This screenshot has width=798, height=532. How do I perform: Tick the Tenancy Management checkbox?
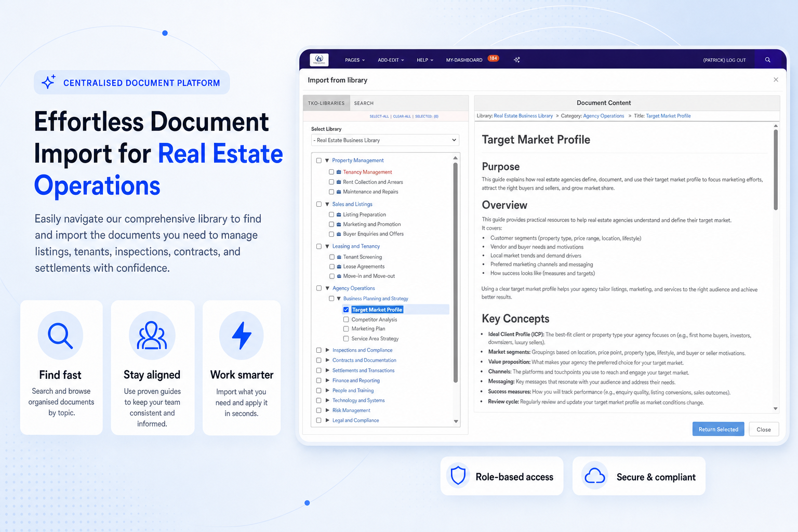point(331,172)
